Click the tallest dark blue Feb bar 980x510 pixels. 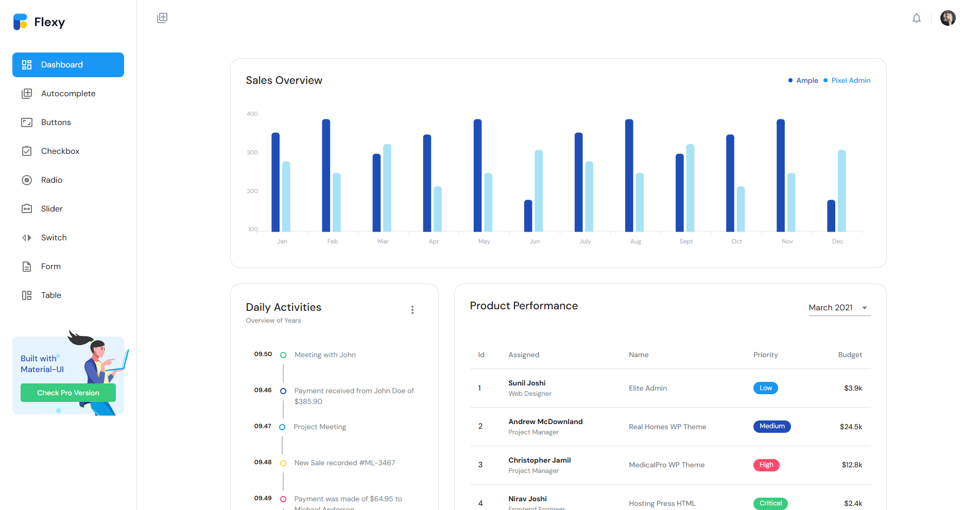click(326, 175)
